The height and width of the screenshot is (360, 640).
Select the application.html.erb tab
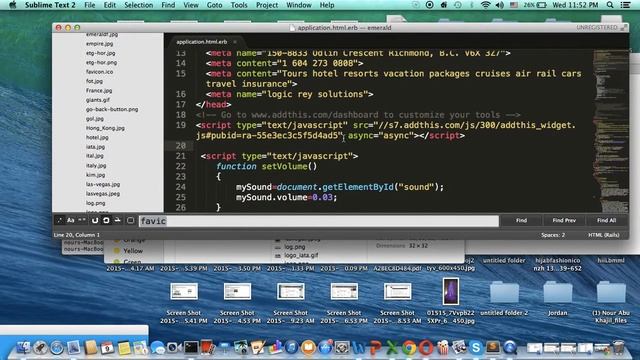(202, 42)
